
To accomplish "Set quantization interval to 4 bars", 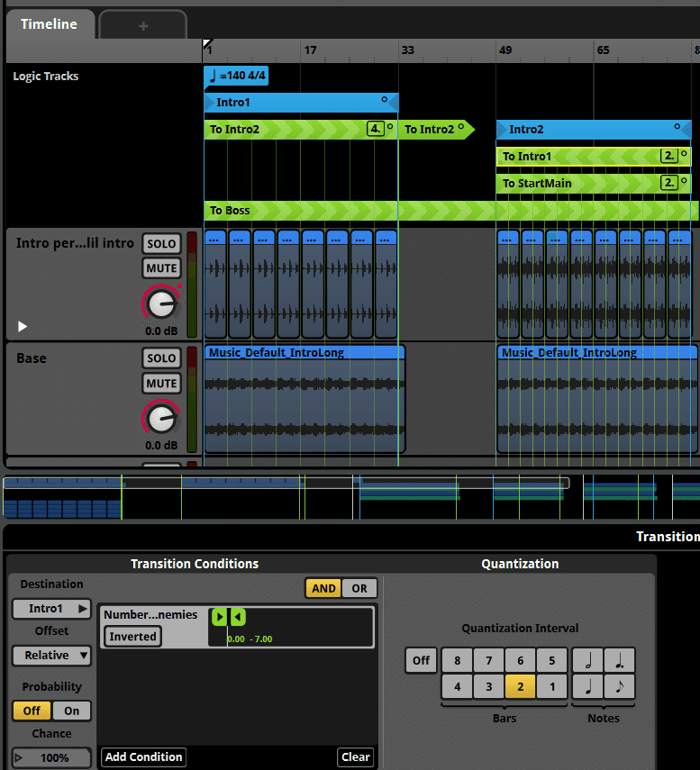I will [x=458, y=686].
